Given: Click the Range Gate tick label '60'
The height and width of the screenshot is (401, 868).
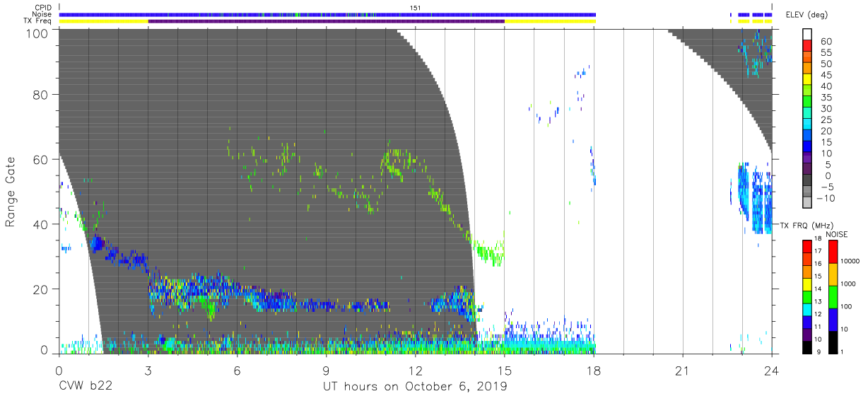Looking at the screenshot, I should coord(40,159).
